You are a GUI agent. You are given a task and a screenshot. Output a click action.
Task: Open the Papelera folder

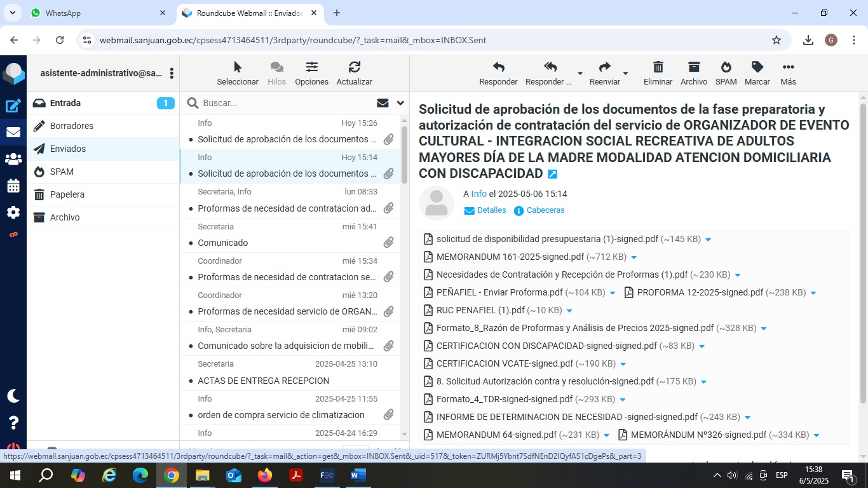click(x=67, y=194)
